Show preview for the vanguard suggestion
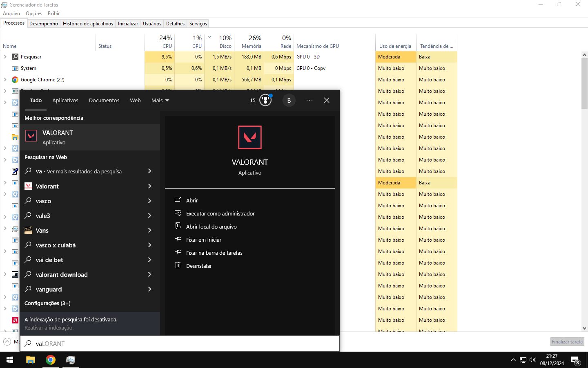 [x=149, y=289]
